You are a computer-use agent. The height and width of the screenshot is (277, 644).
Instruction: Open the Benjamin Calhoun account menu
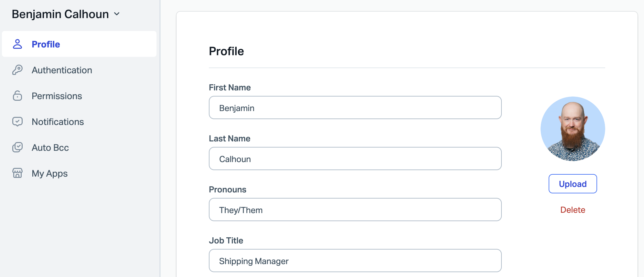(60, 14)
